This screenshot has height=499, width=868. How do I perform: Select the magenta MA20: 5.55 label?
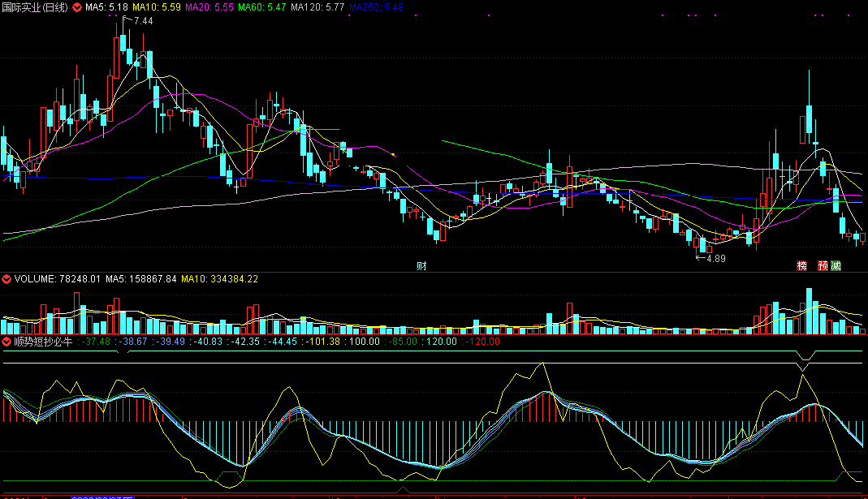click(209, 7)
